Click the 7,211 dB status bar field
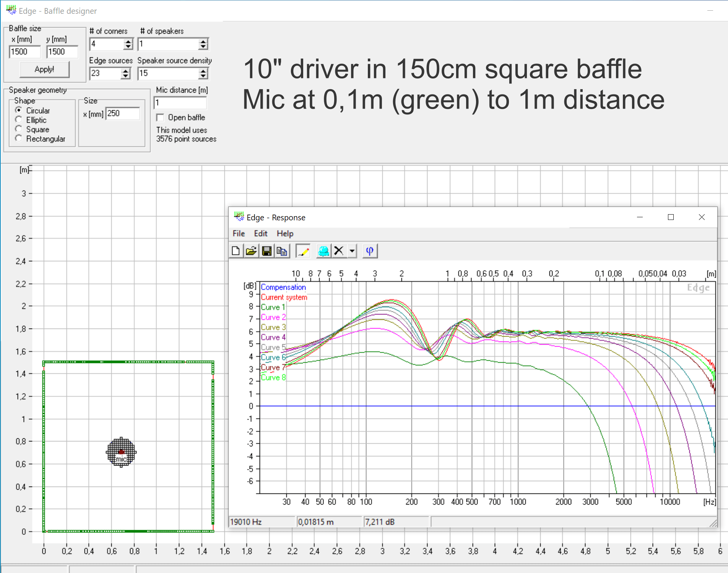728x573 pixels. click(x=396, y=522)
